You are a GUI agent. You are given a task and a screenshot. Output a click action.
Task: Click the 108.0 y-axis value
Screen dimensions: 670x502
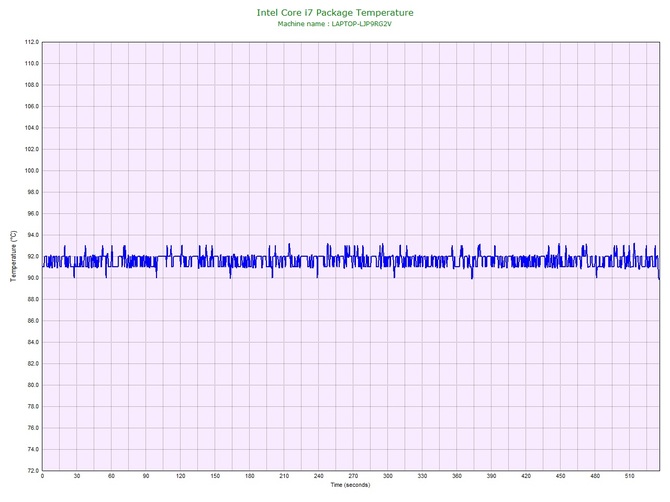[x=32, y=85]
